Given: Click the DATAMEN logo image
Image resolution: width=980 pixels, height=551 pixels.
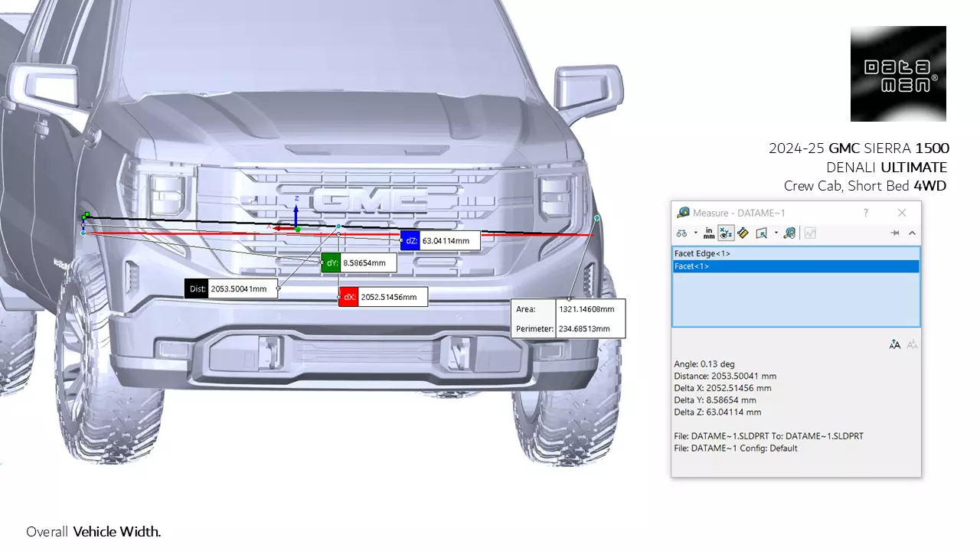Looking at the screenshot, I should click(898, 73).
